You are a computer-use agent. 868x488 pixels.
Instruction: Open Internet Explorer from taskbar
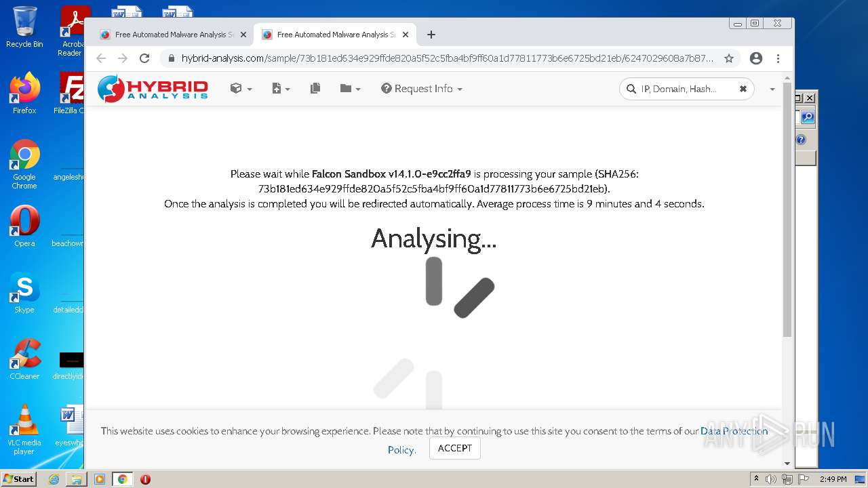click(54, 479)
